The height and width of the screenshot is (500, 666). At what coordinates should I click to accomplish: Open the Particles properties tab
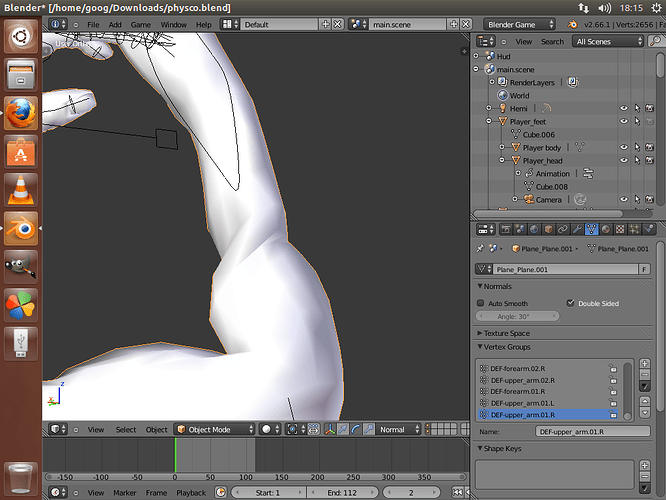coord(634,229)
